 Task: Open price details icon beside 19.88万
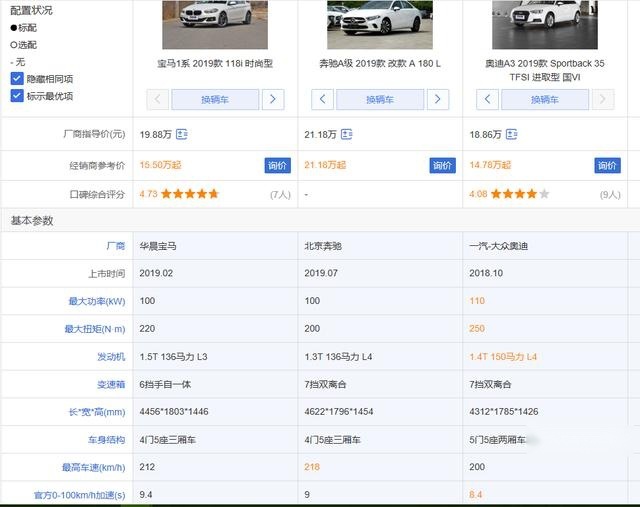click(182, 134)
